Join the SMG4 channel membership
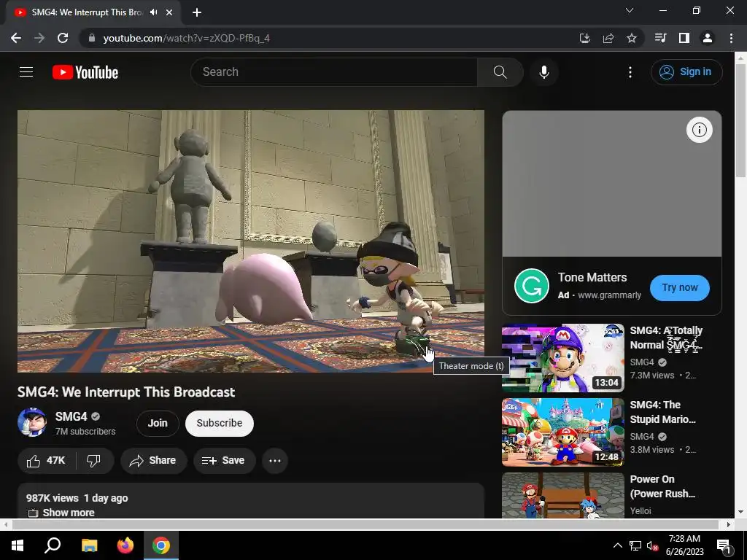The width and height of the screenshot is (747, 560). (x=158, y=423)
